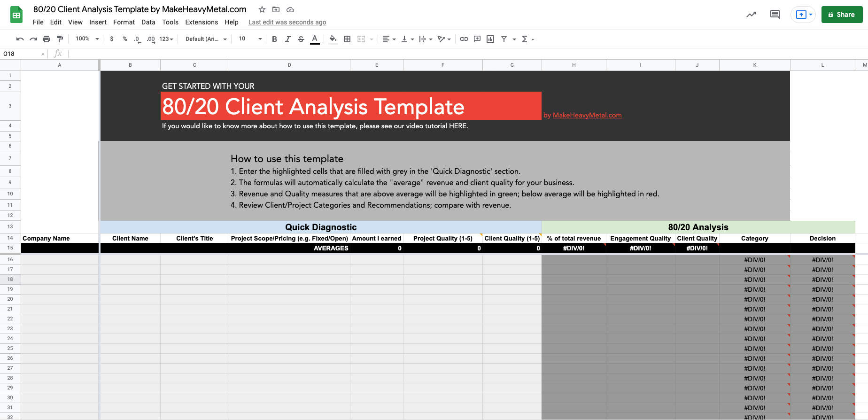Click the Quick Diagnostic header
The height and width of the screenshot is (420, 868).
point(321,227)
